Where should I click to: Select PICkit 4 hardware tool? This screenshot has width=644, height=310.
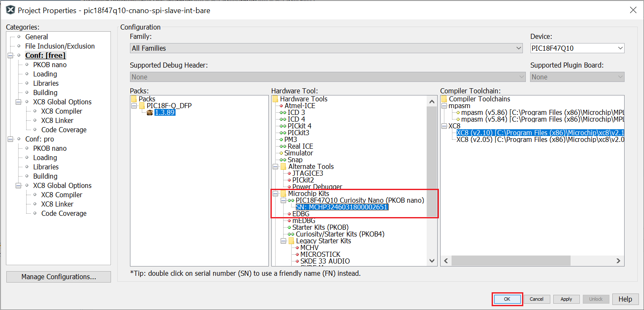point(299,126)
